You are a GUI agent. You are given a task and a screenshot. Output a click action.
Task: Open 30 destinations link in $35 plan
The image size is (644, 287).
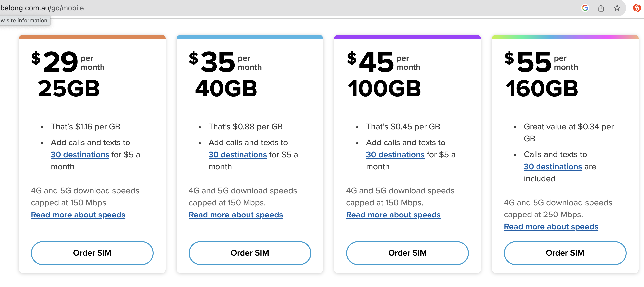237,155
